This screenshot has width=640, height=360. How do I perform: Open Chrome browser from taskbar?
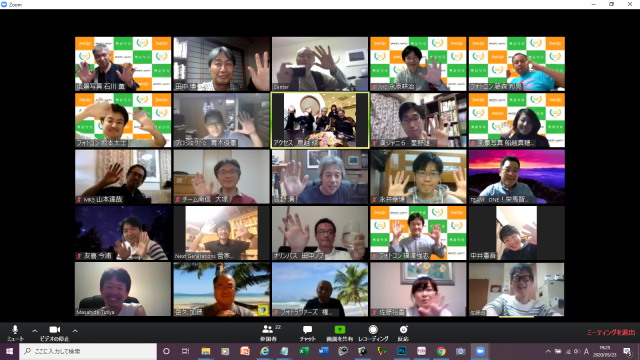click(x=441, y=351)
